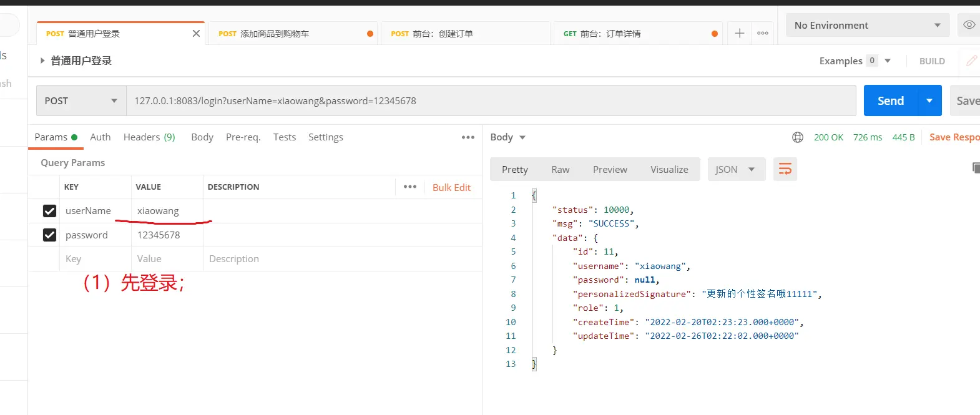The height and width of the screenshot is (415, 980).
Task: Uncheck the userName parameter checkbox
Action: [x=50, y=211]
